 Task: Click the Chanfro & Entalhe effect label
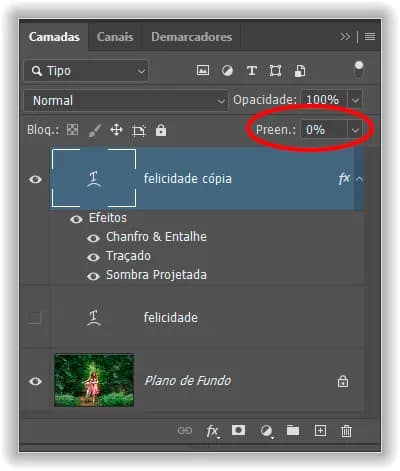coord(156,237)
